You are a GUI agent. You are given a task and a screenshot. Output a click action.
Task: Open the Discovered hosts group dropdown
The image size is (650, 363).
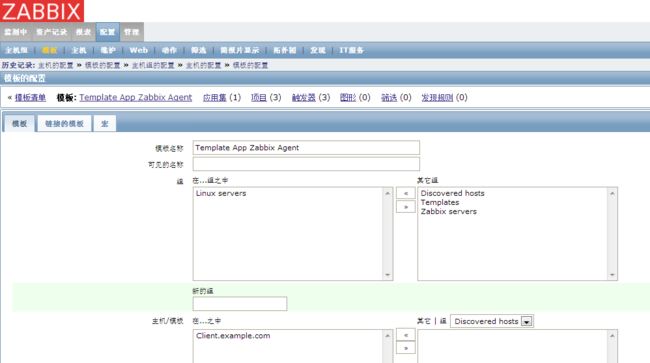(492, 321)
